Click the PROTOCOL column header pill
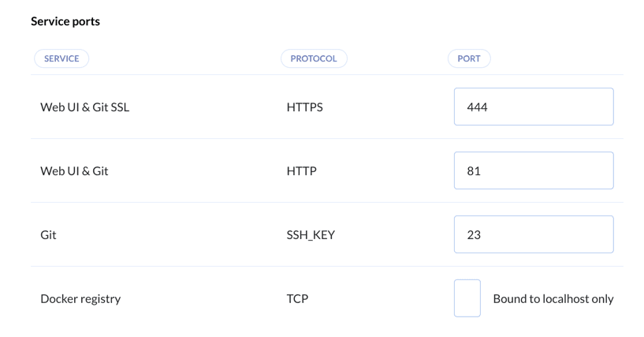 [314, 58]
